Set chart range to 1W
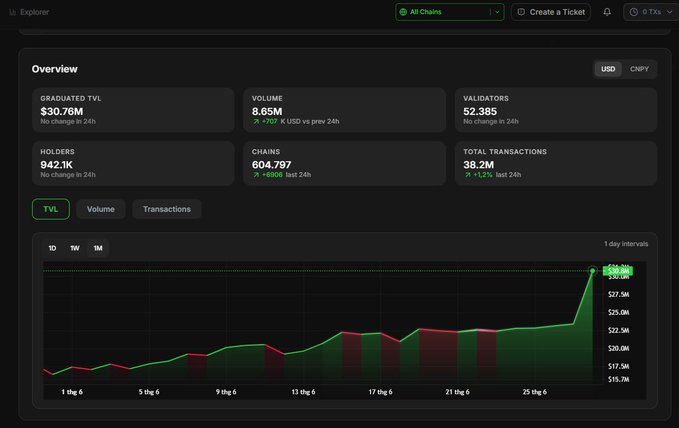The image size is (679, 428). [x=75, y=248]
